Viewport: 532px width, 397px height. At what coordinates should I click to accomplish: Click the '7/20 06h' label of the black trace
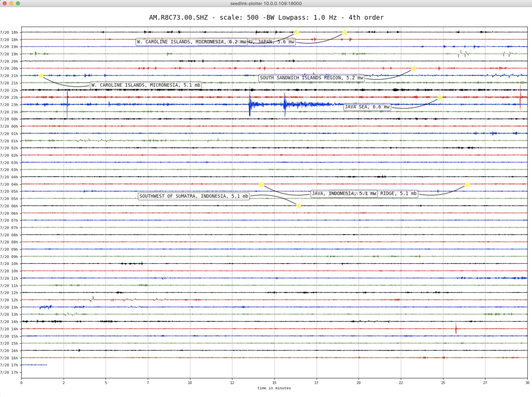click(x=9, y=206)
